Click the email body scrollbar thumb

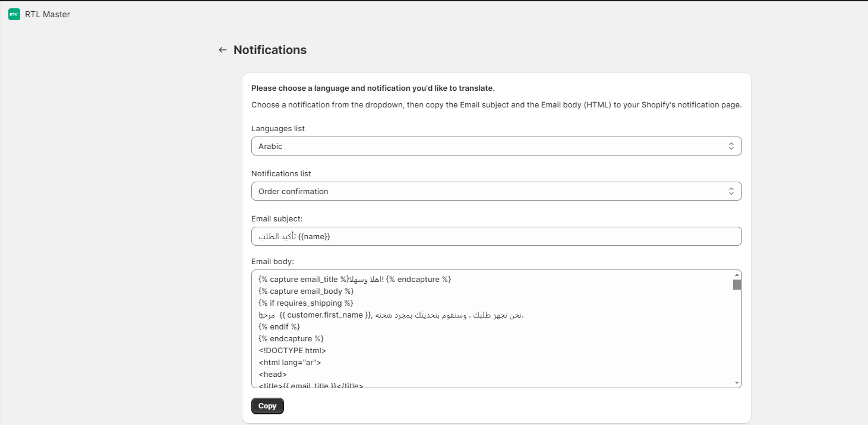(737, 284)
